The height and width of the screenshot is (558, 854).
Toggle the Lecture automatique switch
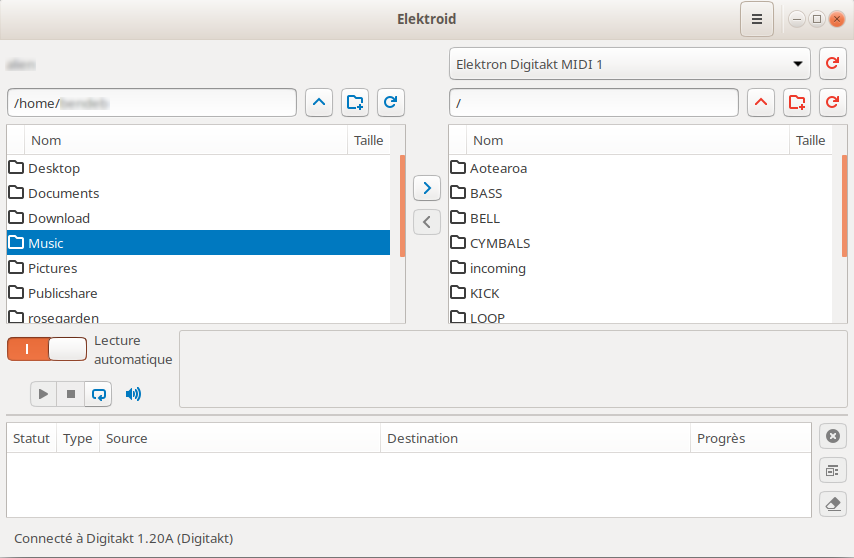tap(47, 349)
